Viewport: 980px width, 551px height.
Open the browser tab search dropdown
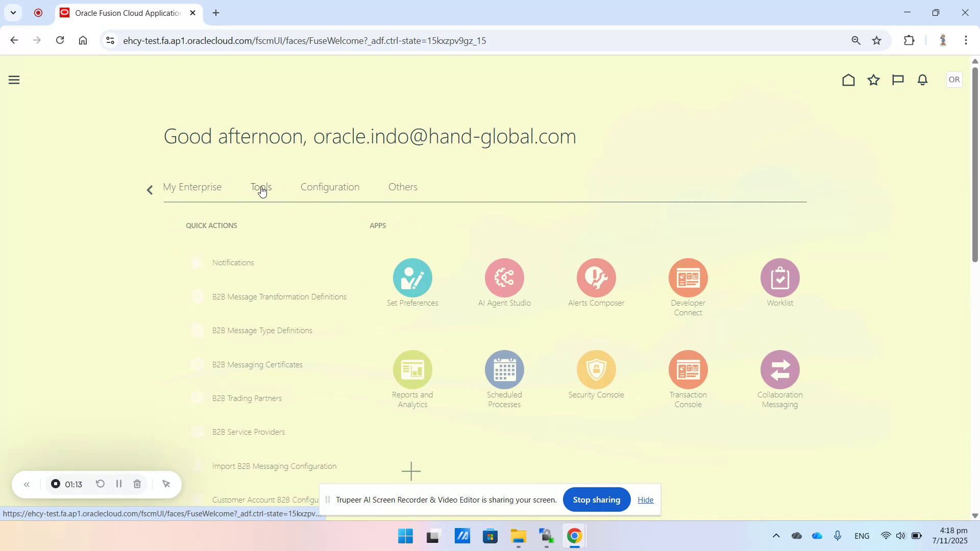pyautogui.click(x=13, y=13)
